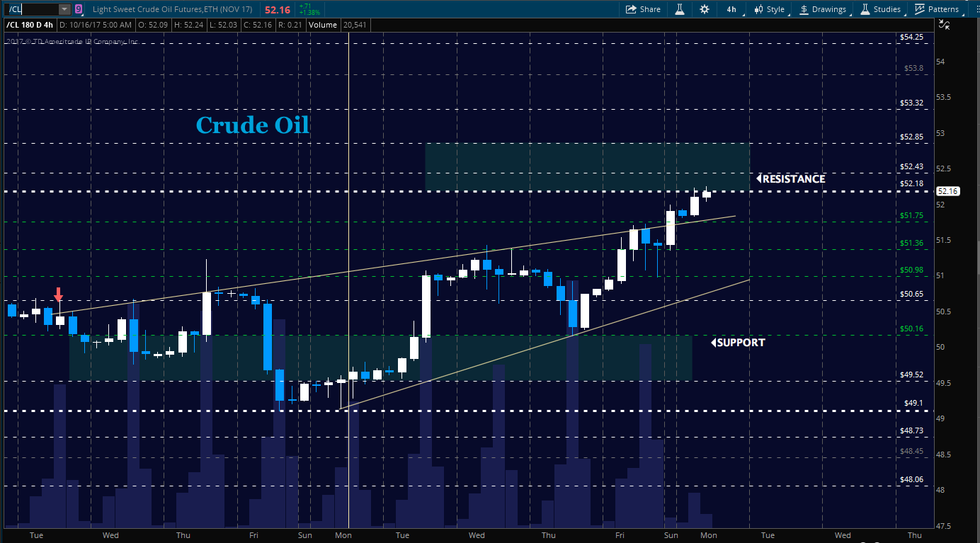Click the SUPPORT label on the chart
980x543 pixels.
[741, 343]
